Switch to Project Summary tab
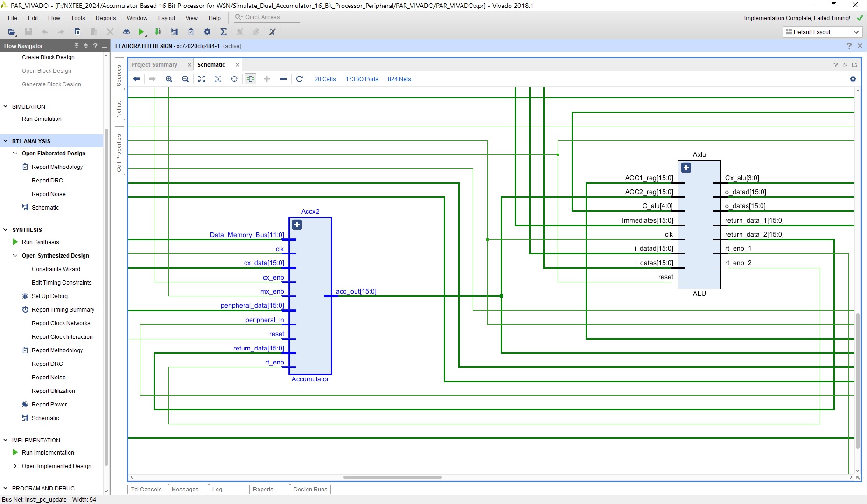 154,65
